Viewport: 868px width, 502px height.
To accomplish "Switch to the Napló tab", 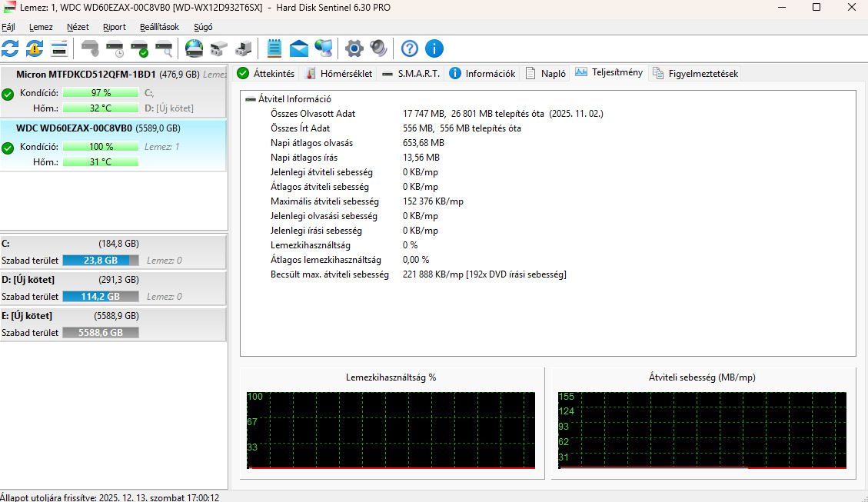I will [545, 74].
